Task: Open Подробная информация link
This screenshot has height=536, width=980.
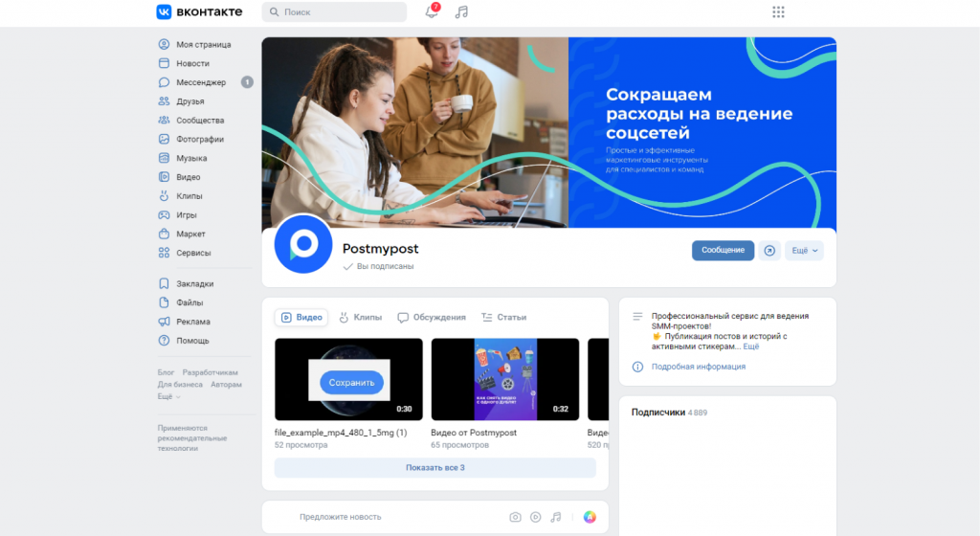Action: pos(698,367)
